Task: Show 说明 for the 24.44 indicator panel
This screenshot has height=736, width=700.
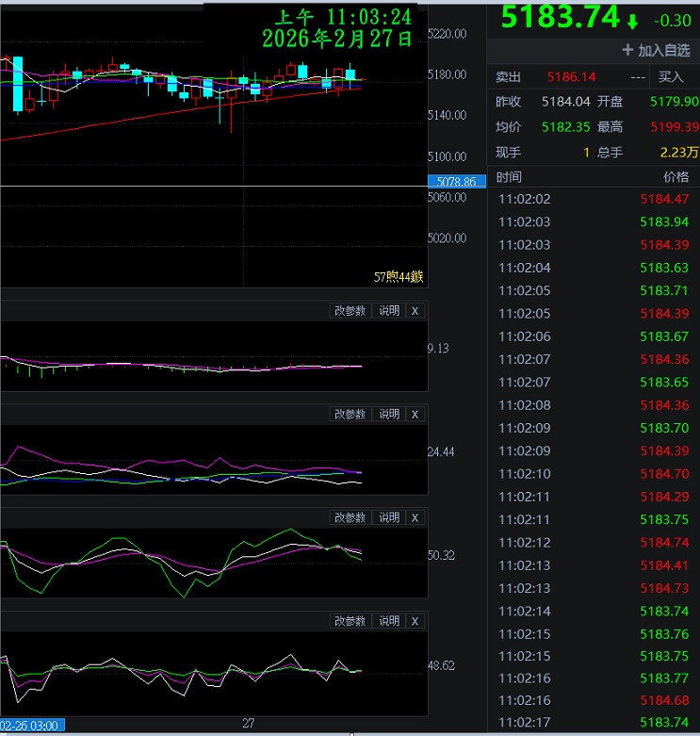Action: point(389,415)
